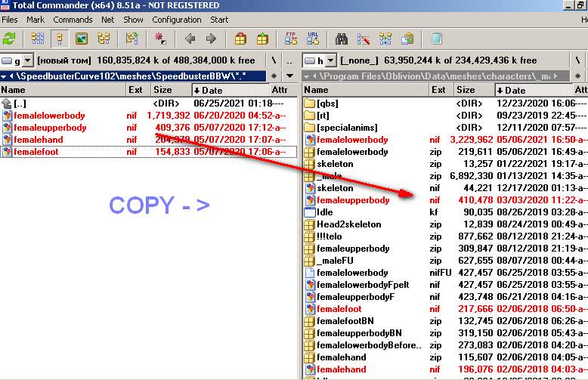This screenshot has width=588, height=380.
Task: Select femaleupperbodyF nif file
Action: (445, 297)
